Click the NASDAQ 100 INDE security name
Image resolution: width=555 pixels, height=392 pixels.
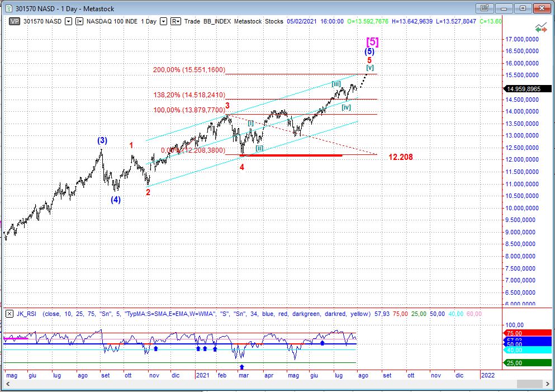pyautogui.click(x=112, y=21)
